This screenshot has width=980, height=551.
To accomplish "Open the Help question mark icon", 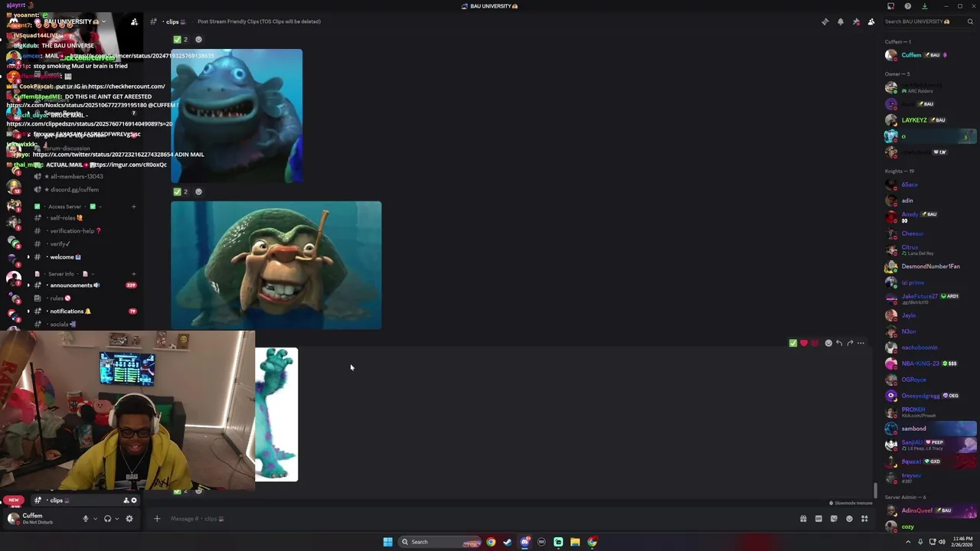I will 907,6.
